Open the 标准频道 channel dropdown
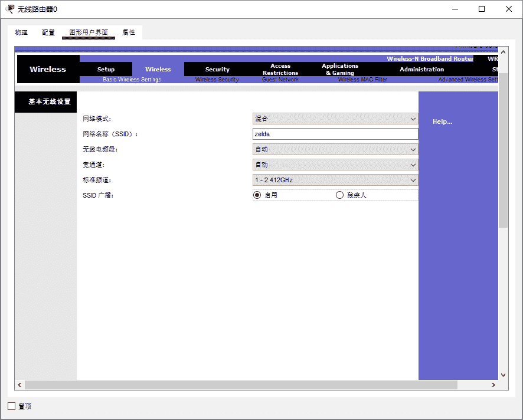Viewport: 523px width, 420px height. click(335, 181)
